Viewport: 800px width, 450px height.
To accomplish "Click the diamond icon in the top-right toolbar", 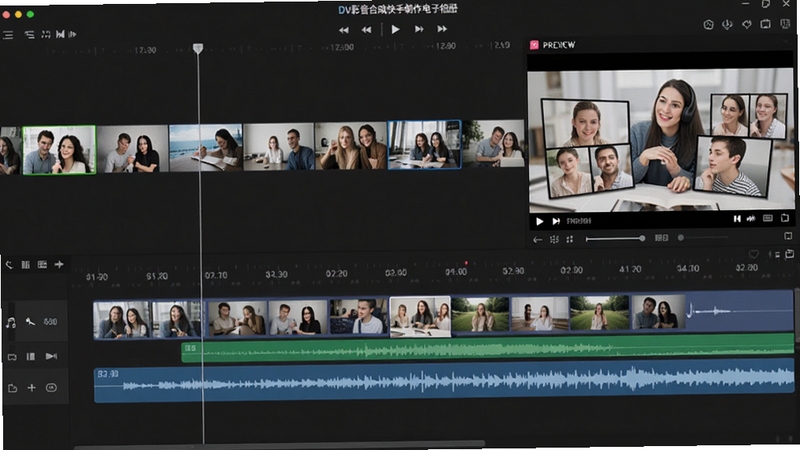I will (x=746, y=24).
